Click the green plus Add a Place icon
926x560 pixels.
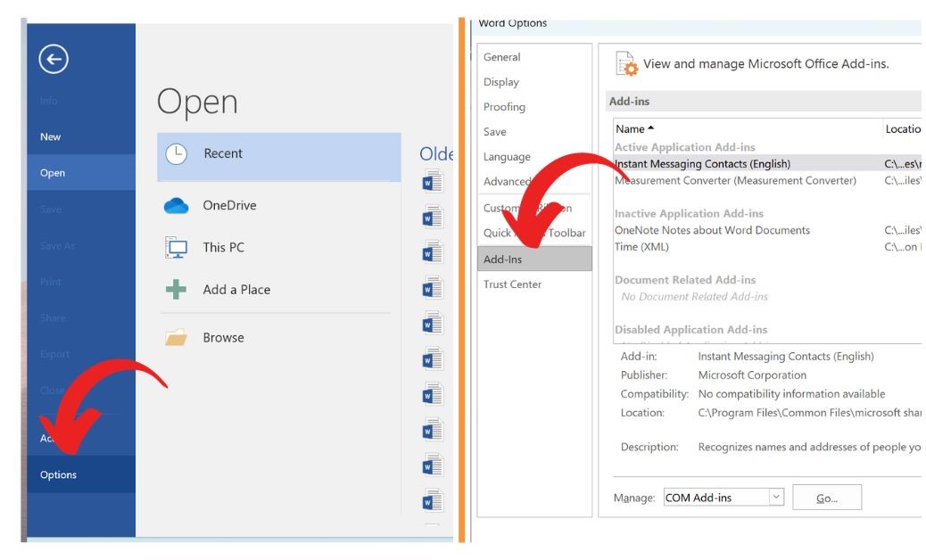176,290
